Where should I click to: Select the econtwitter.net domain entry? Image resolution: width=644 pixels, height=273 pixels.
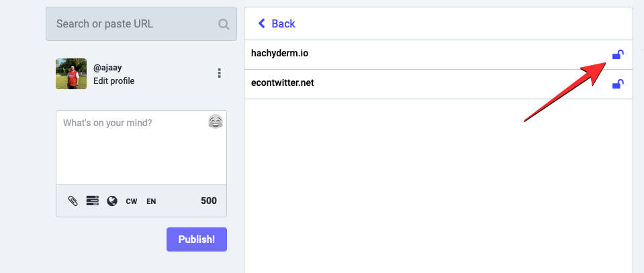(x=283, y=83)
